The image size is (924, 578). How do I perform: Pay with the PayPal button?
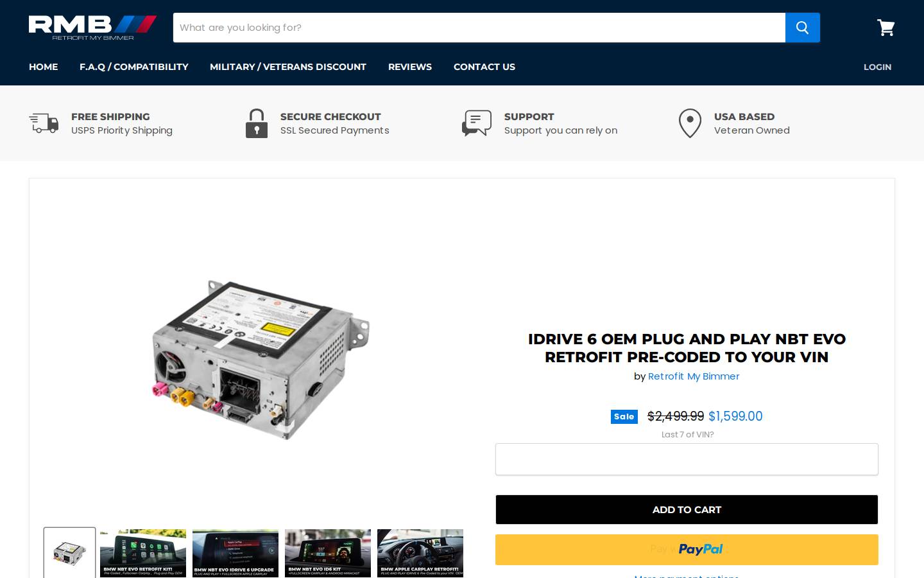[x=687, y=550]
